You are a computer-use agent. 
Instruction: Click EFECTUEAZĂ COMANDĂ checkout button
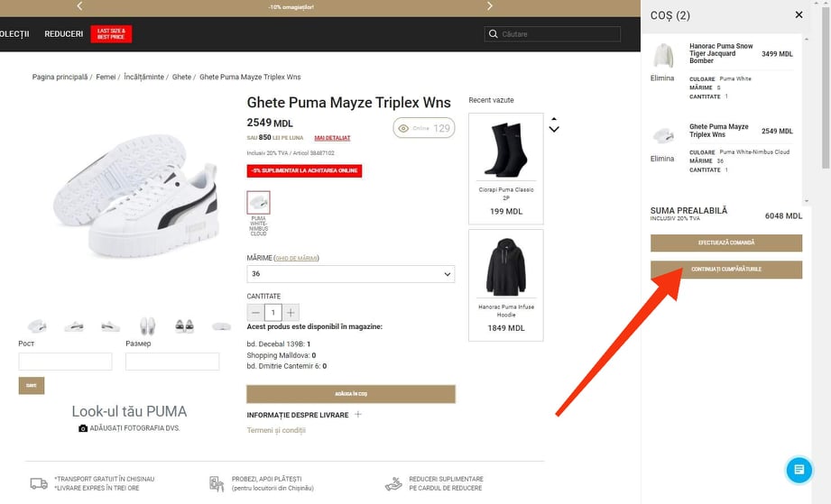pyautogui.click(x=726, y=243)
